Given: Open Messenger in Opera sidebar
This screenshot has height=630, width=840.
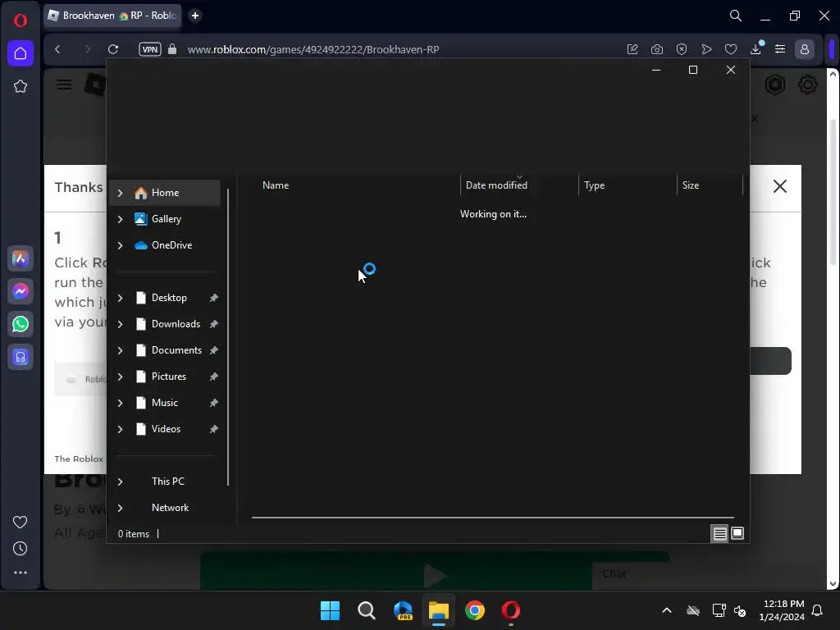Looking at the screenshot, I should 21,291.
